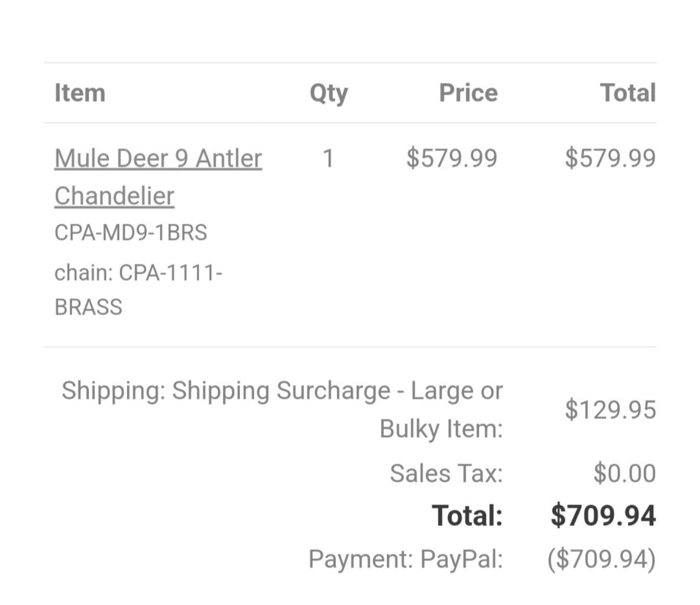Click the chain: CPA-1111- text
Image resolution: width=700 pixels, height=605 pixels.
pyautogui.click(x=138, y=273)
